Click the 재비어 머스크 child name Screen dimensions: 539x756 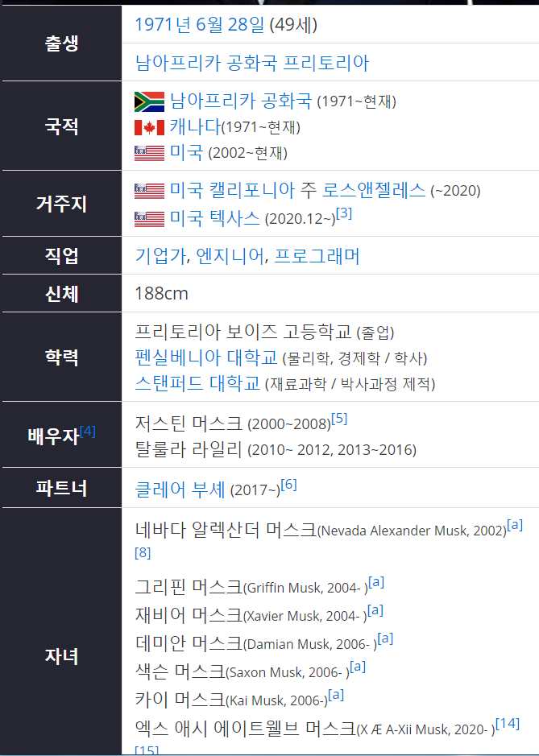coord(189,615)
